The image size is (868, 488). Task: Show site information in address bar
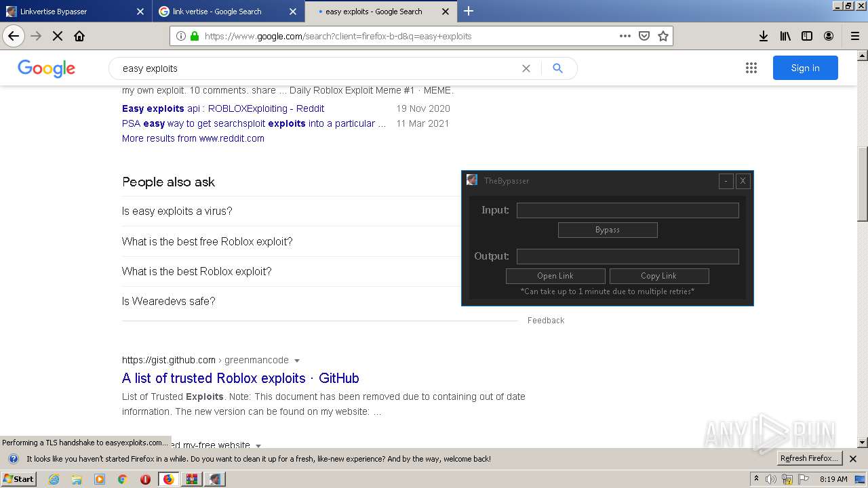coord(180,36)
